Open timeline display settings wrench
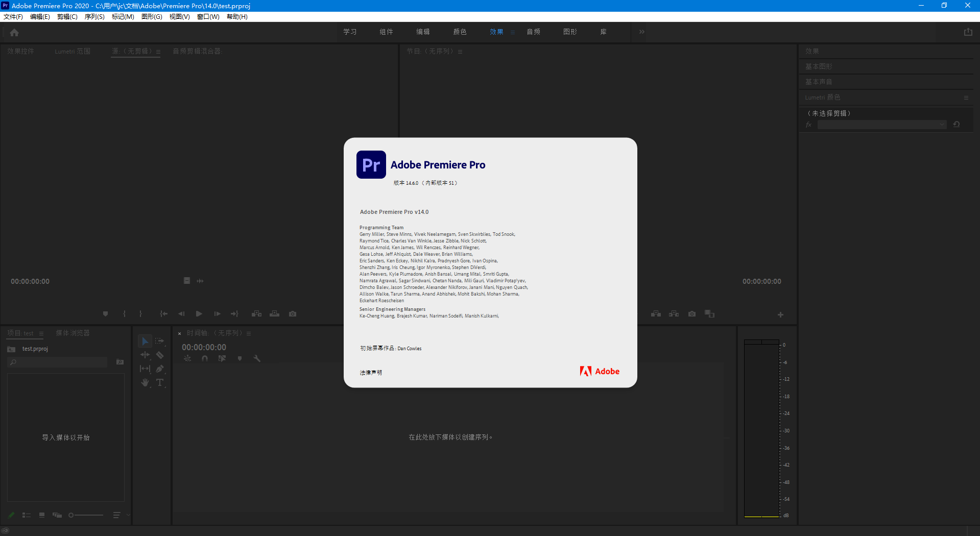Image resolution: width=980 pixels, height=536 pixels. [257, 358]
